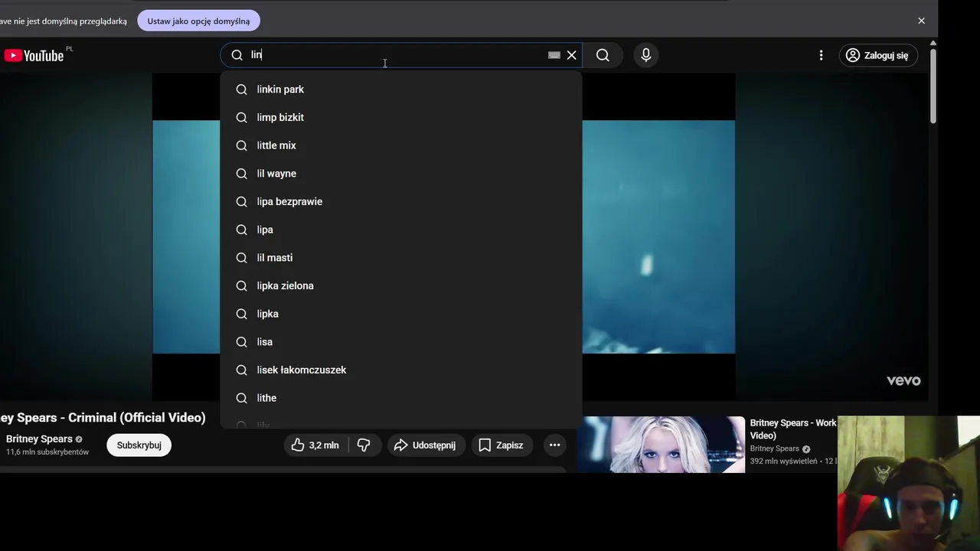Like the video with 3,2 mln thumbs up
The height and width of the screenshot is (551, 980).
click(x=315, y=445)
